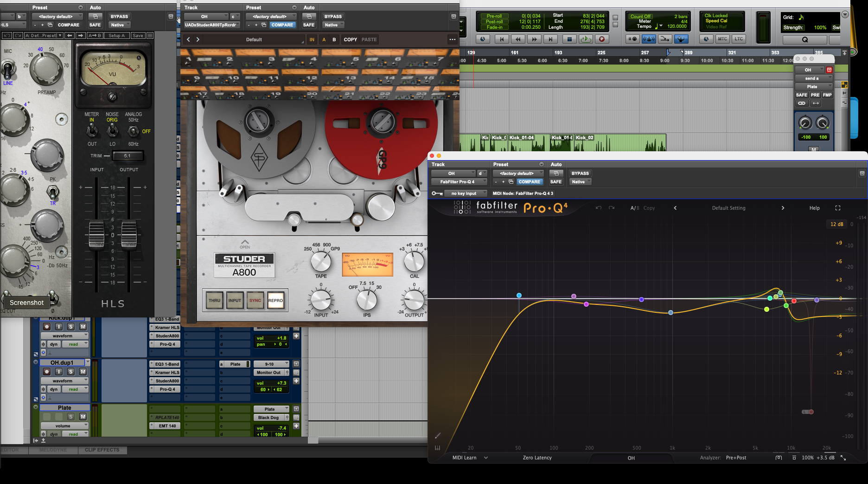Open the Pro-Q 4 piano display icon
The width and height of the screenshot is (868, 484).
[x=437, y=448]
